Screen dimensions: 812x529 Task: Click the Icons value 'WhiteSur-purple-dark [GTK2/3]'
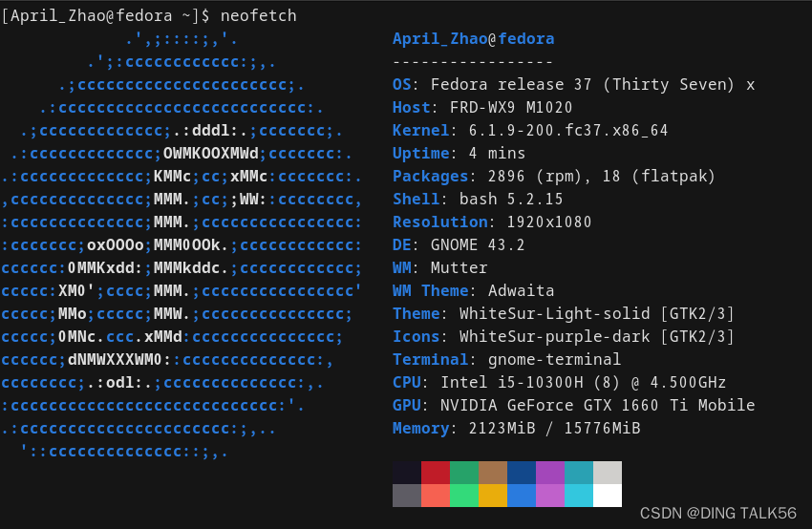point(596,336)
